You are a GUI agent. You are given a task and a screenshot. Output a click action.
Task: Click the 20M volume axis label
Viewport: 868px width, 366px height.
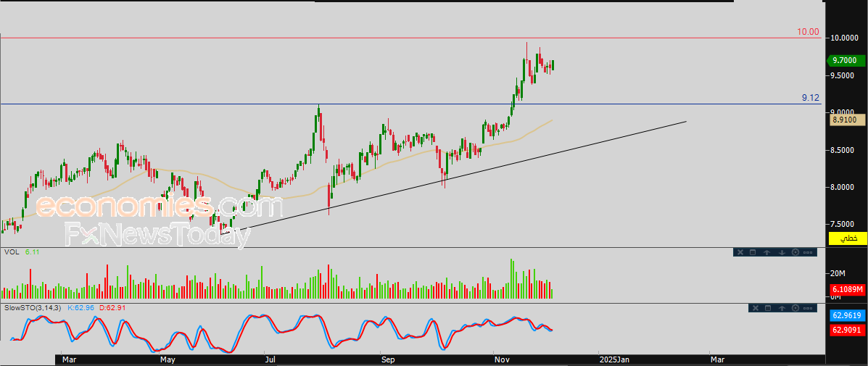click(x=838, y=274)
